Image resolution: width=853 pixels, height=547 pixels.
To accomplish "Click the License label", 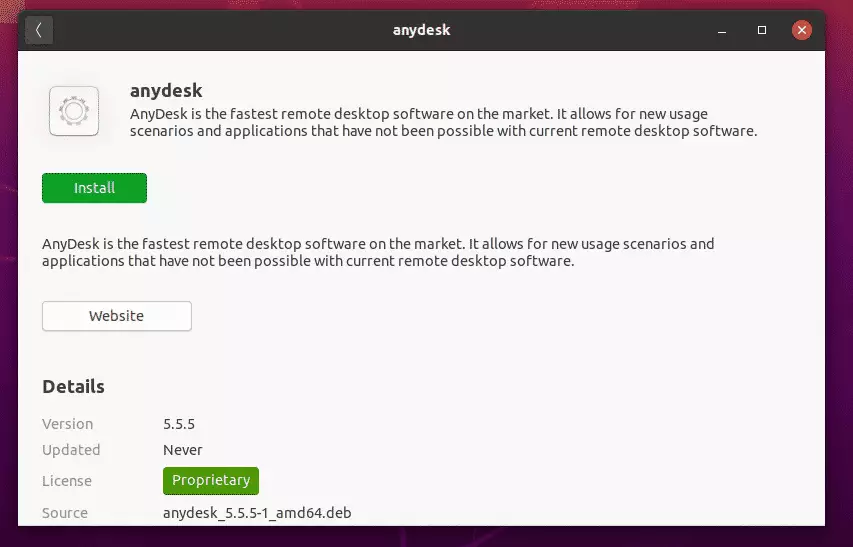I will 66,481.
